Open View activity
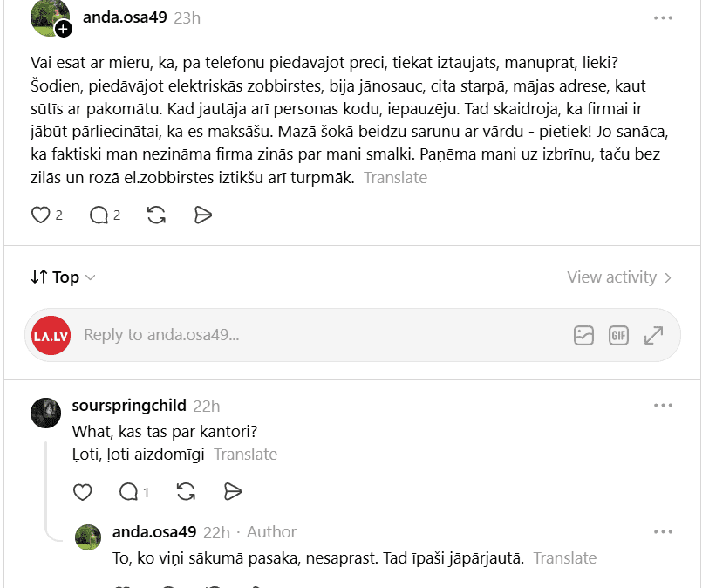 coord(619,277)
